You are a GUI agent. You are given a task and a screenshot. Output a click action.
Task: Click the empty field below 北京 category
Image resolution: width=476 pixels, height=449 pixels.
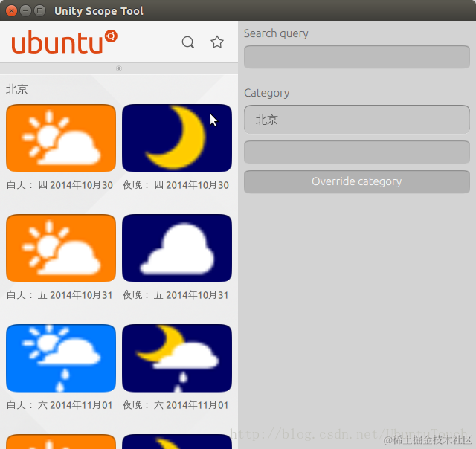[357, 152]
